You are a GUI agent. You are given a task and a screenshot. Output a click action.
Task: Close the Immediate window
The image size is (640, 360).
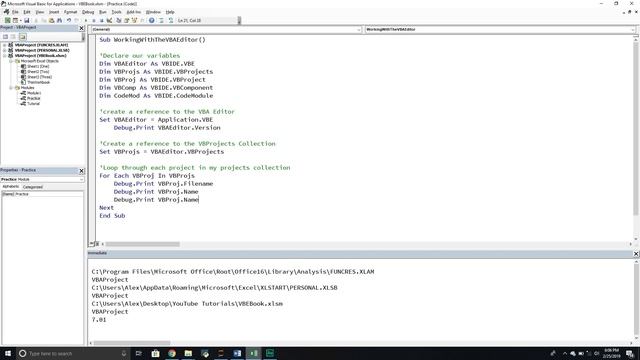pos(636,254)
